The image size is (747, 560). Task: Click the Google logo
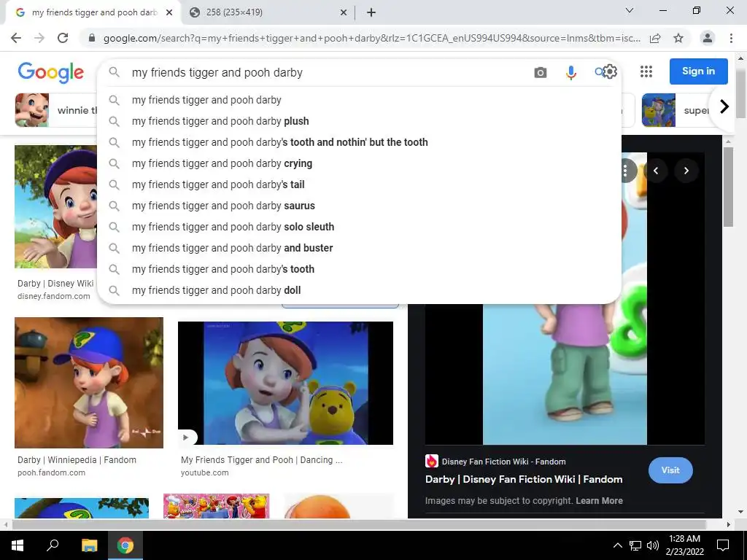(50, 72)
